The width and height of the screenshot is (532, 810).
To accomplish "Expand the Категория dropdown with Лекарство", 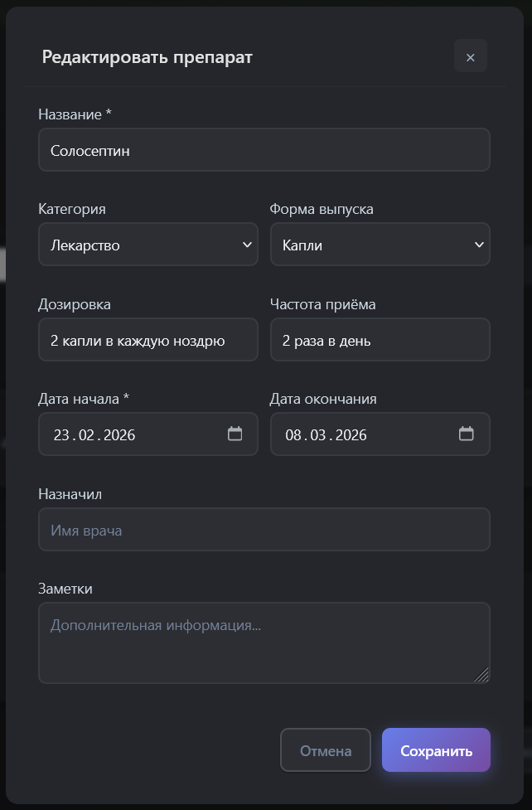I will coord(148,245).
